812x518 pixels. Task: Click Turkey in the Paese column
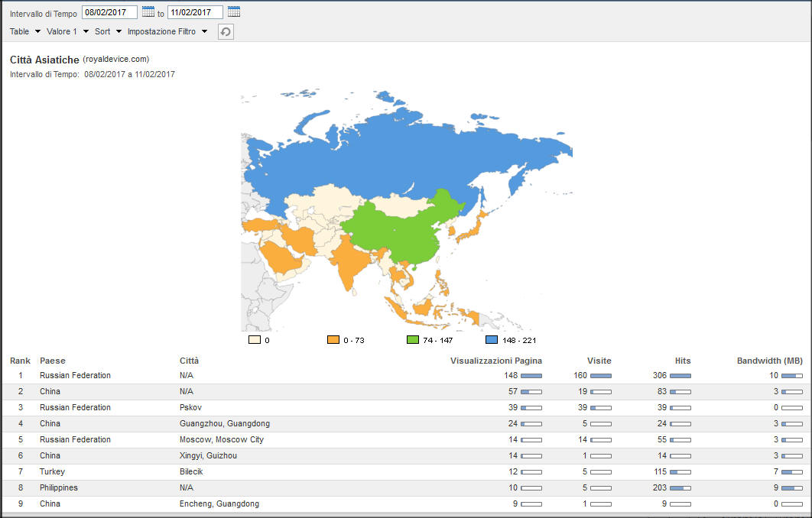[52, 471]
